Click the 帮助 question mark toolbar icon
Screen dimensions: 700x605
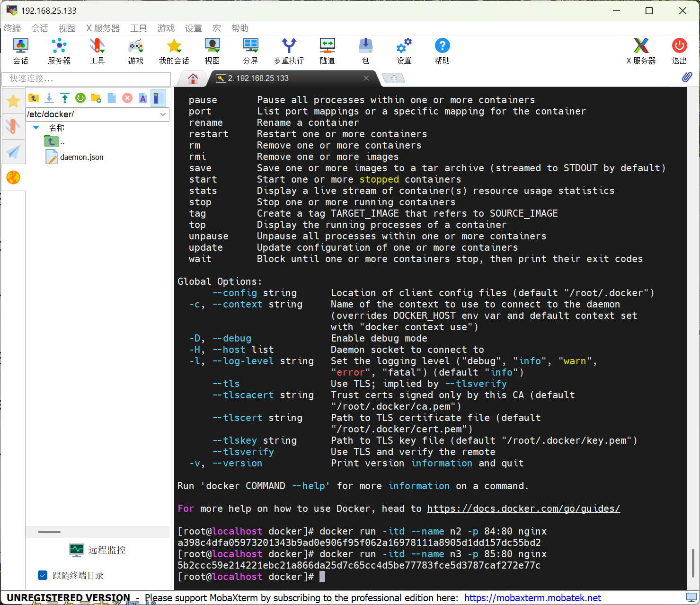pos(442,51)
